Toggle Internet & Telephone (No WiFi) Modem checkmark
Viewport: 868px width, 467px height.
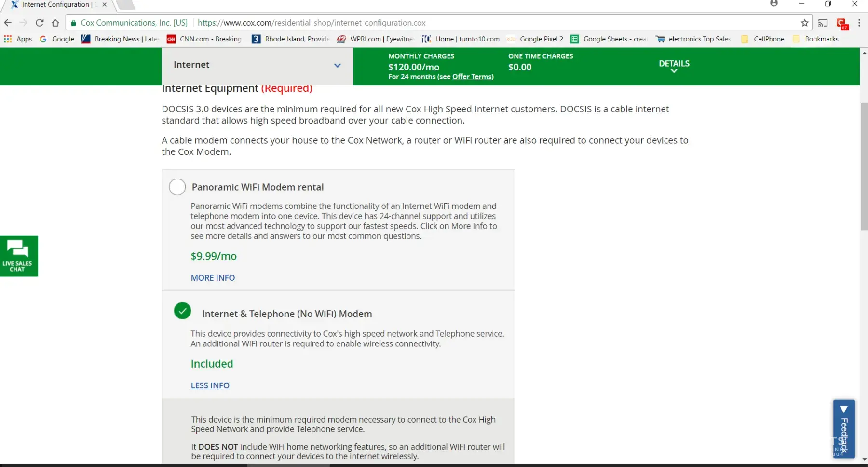(x=182, y=311)
